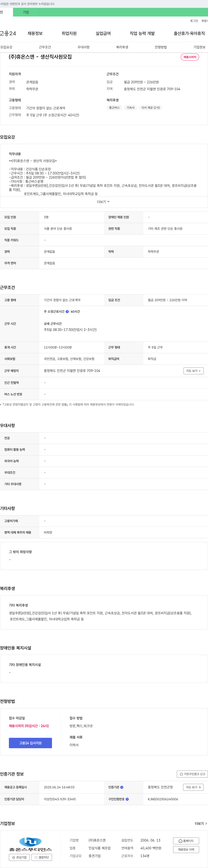Open the 기업 tab in top bar
Image resolution: width=208 pixels, height=868 pixels.
coord(26,12)
